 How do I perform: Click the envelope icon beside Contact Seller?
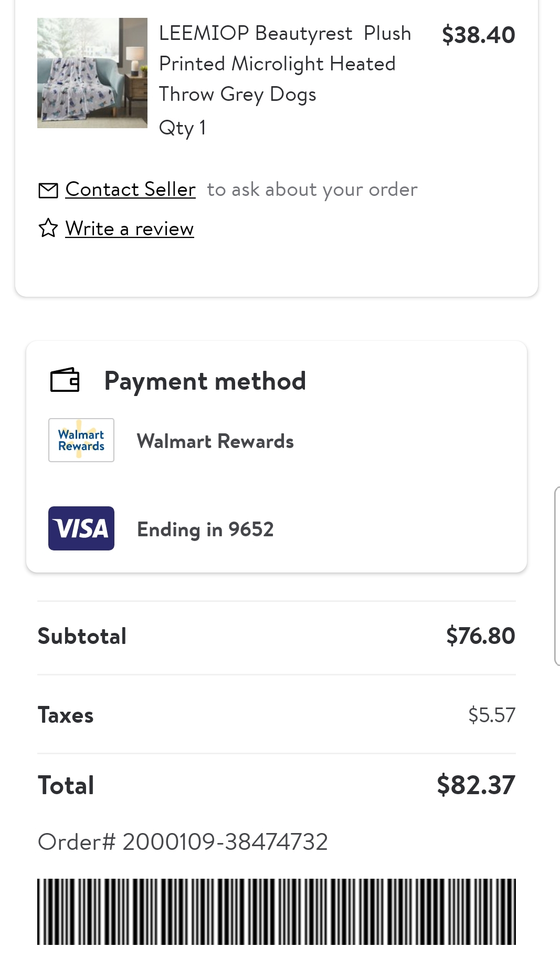(48, 190)
